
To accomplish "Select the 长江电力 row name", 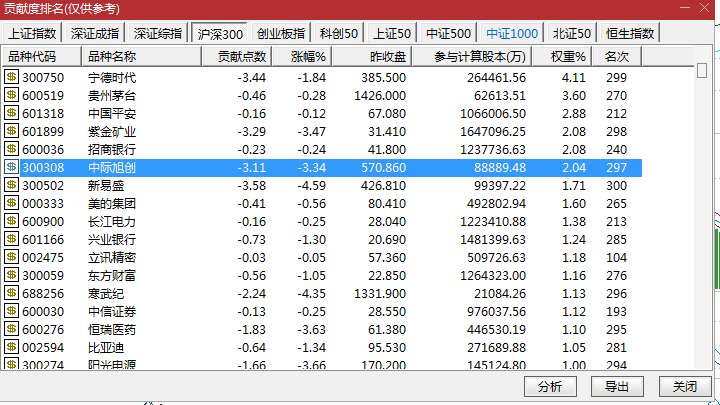I will [x=112, y=221].
